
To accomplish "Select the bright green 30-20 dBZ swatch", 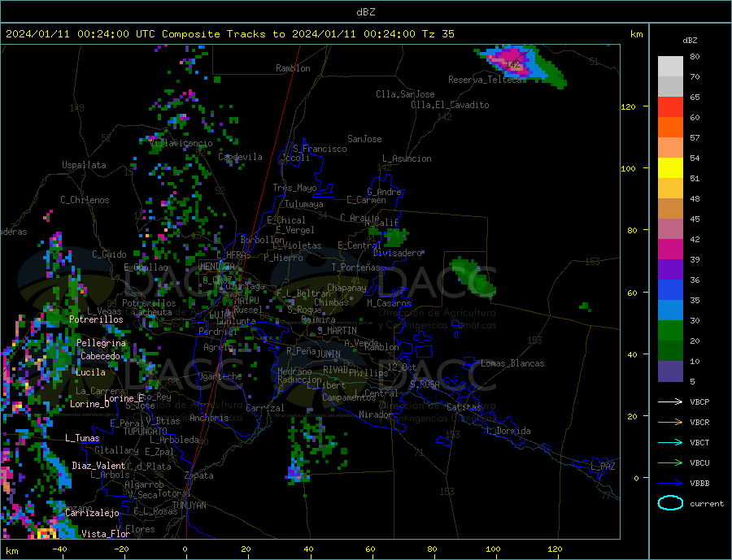I will [670, 331].
